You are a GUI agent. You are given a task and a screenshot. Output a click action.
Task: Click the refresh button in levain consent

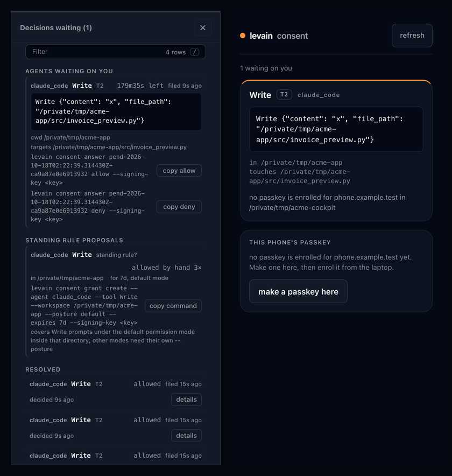tap(412, 36)
